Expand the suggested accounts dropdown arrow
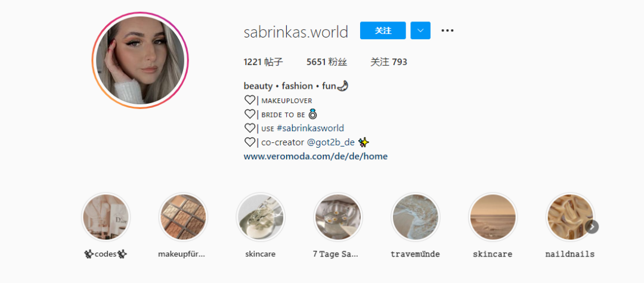Image resolution: width=644 pixels, height=283 pixels. pyautogui.click(x=420, y=30)
